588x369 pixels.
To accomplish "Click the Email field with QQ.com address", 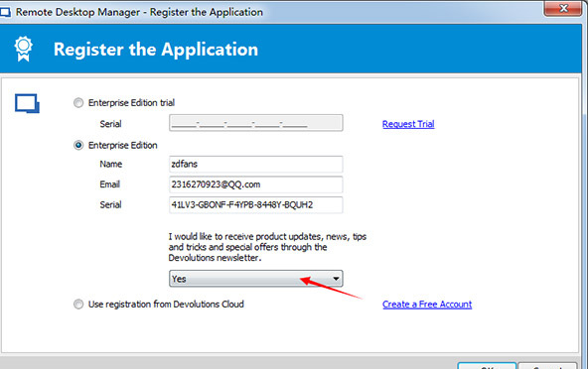I will point(255,184).
